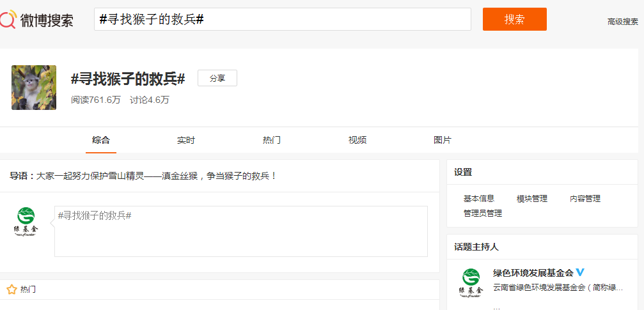Click the 阅读761.6万 read count text
The image size is (644, 310).
96,100
